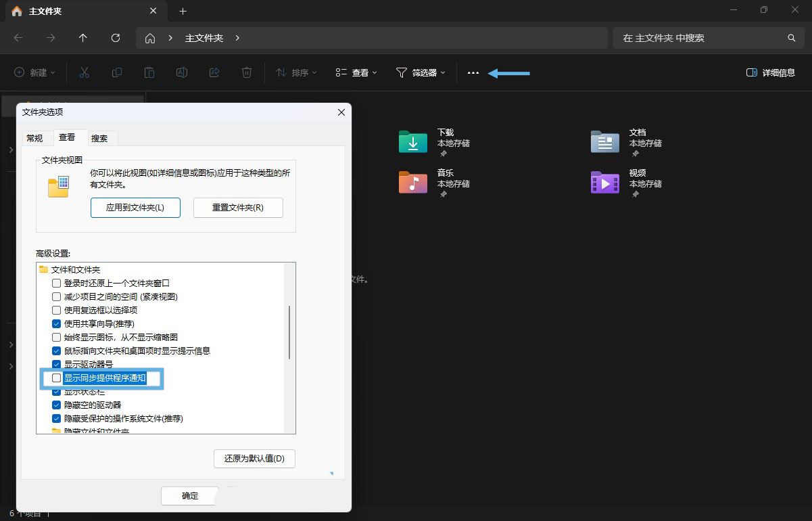Click 还原为默认值(D) button
The width and height of the screenshot is (812, 521).
click(x=254, y=458)
